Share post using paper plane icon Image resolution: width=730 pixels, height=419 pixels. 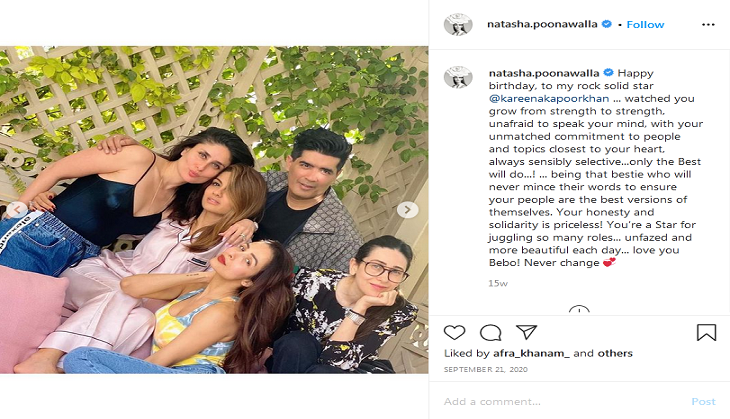[x=527, y=332]
